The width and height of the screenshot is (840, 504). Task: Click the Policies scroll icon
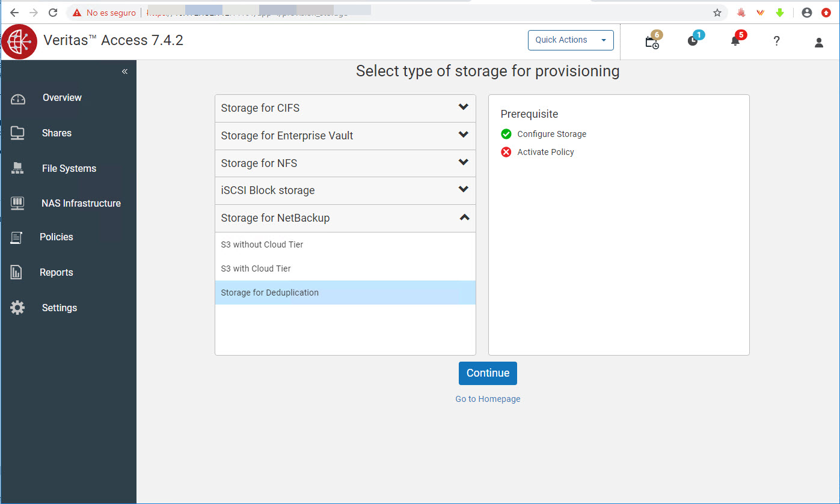pos(17,238)
